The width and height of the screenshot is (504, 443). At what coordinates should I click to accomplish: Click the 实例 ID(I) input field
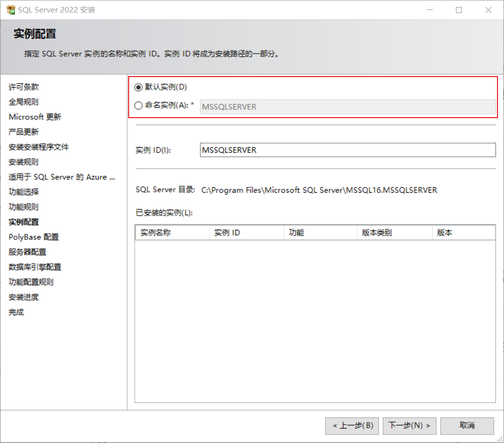(348, 150)
